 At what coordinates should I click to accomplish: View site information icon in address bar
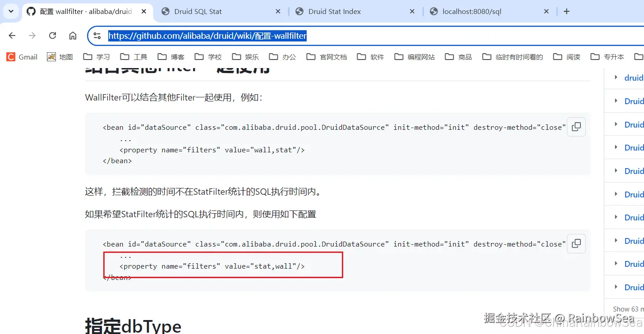tap(97, 36)
